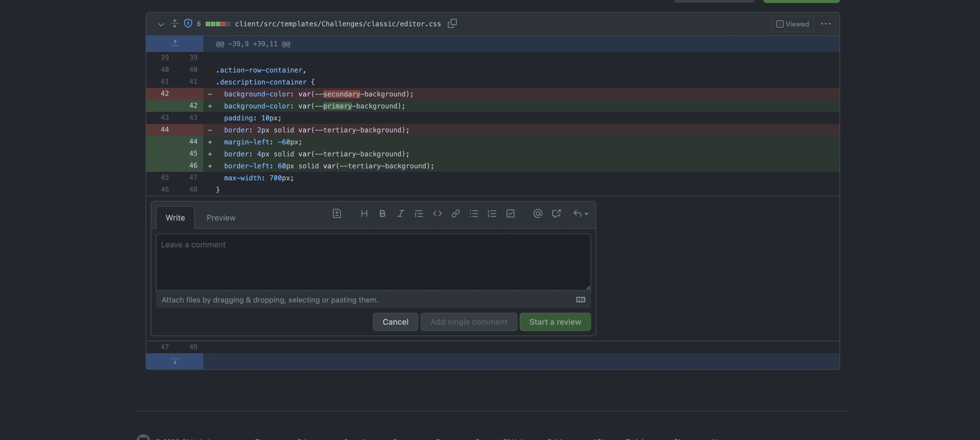This screenshot has width=980, height=440.
Task: Insert a code block
Action: pyautogui.click(x=437, y=213)
